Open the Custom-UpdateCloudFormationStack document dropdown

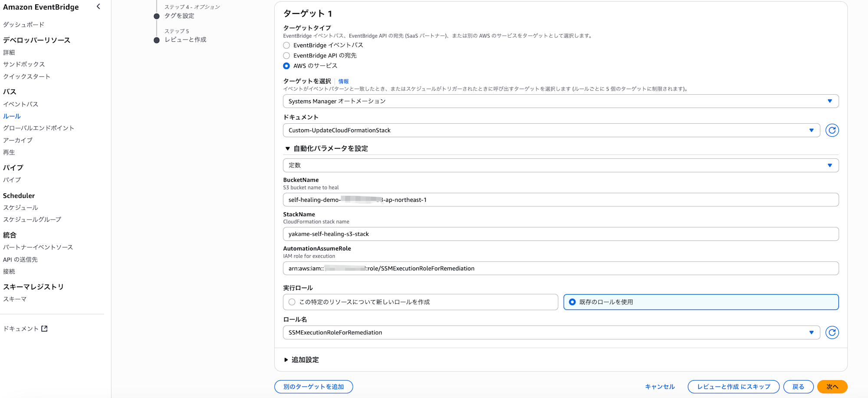[551, 130]
